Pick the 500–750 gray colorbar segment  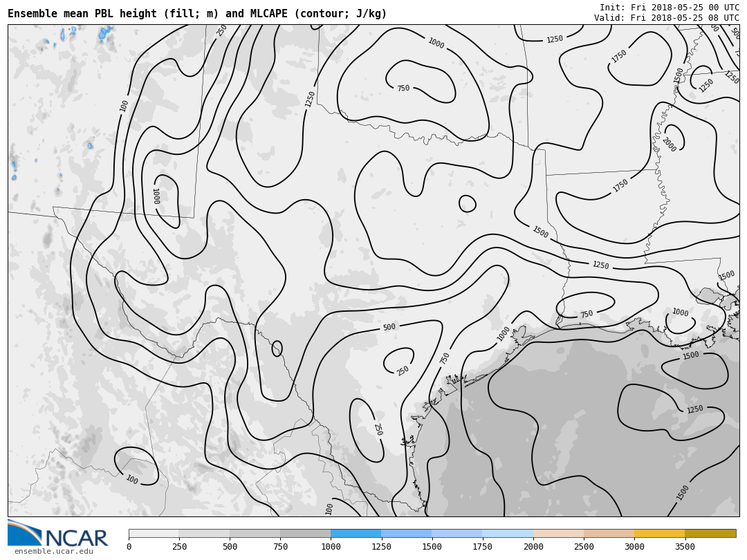pos(255,533)
